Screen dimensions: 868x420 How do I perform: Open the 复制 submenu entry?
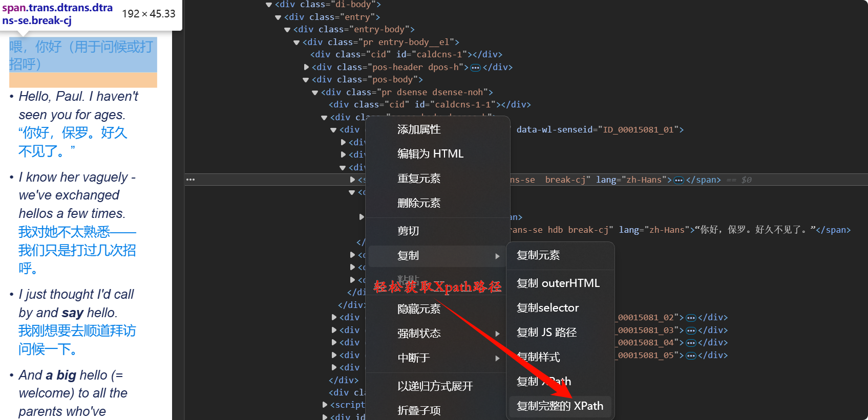pyautogui.click(x=438, y=256)
